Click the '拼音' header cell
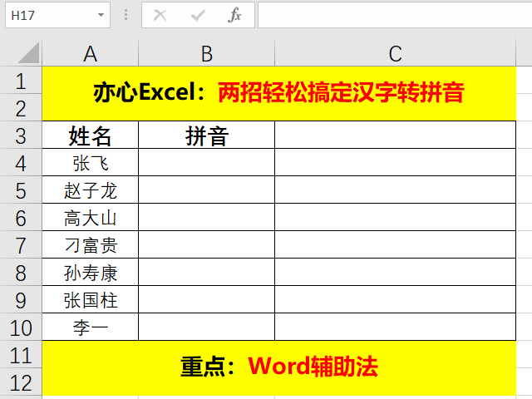Screen dimensions: 532x399 click(207, 135)
